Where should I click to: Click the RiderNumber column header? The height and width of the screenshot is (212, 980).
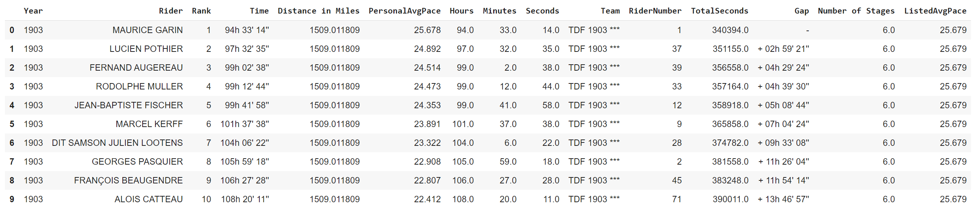click(x=655, y=11)
